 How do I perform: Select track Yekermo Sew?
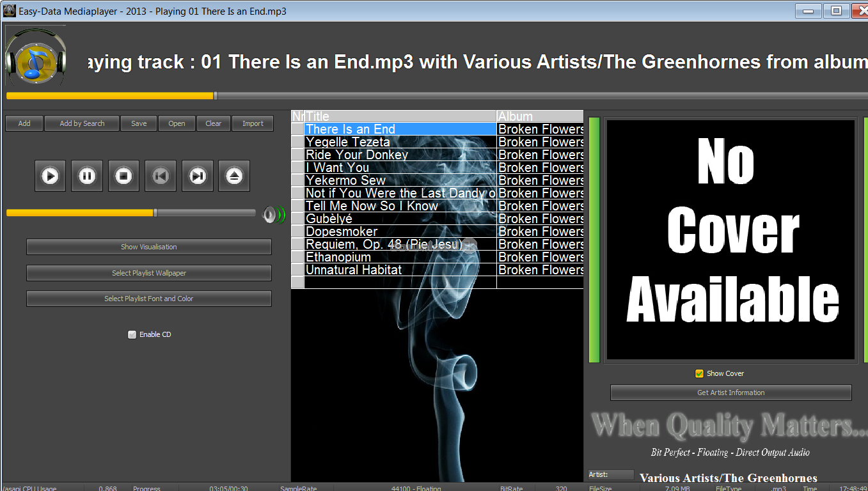coord(400,180)
